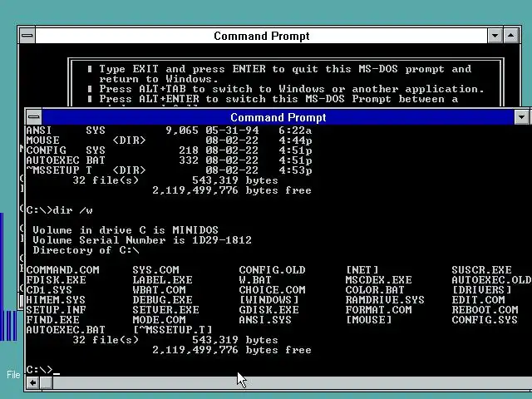
Task: Click the MSCDEX.EXE file name
Action: pyautogui.click(x=379, y=280)
